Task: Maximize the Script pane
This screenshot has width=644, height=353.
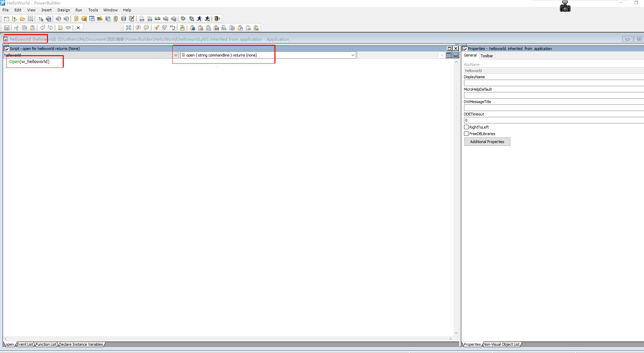Action: (449, 49)
